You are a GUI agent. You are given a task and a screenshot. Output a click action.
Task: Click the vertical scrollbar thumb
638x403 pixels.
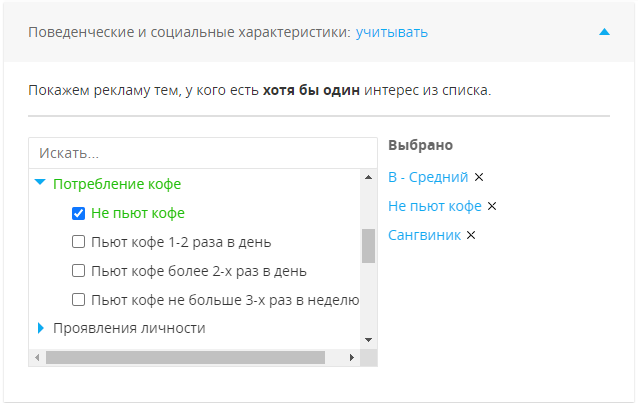point(368,245)
